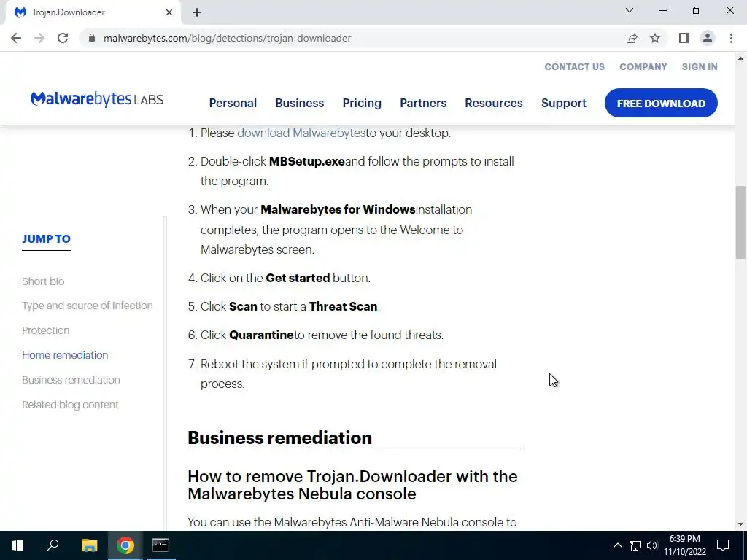Open the Partners menu
The height and width of the screenshot is (560, 747).
tap(423, 103)
